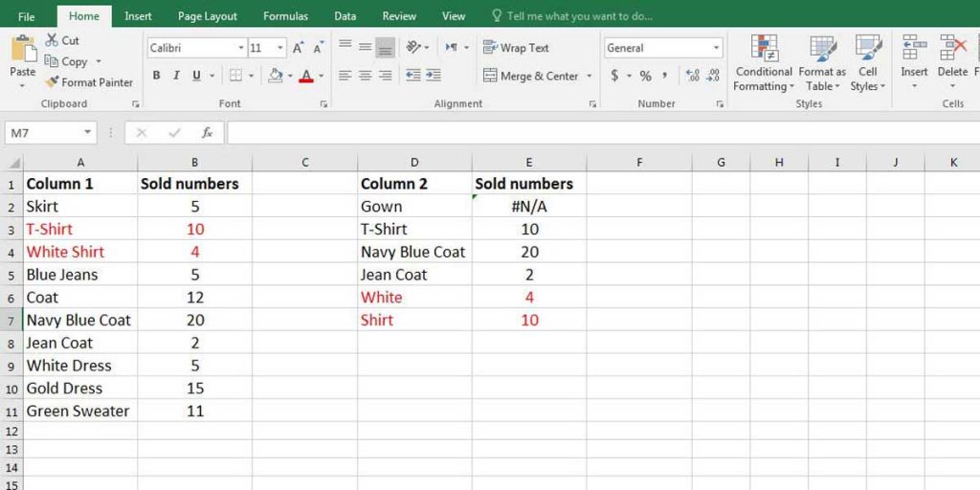The height and width of the screenshot is (490, 980).
Task: Open Cell Styles gallery
Action: click(x=867, y=64)
